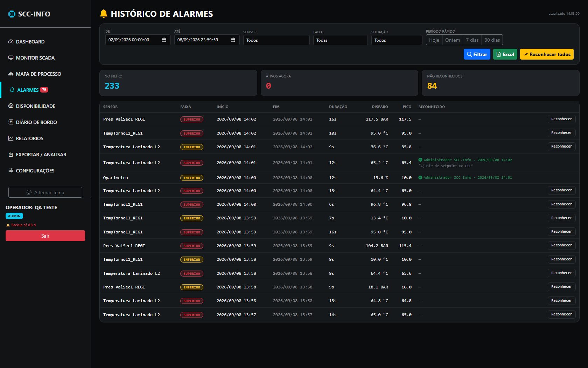Click the red 79 alarms badge
The image size is (588, 368).
pyautogui.click(x=44, y=90)
